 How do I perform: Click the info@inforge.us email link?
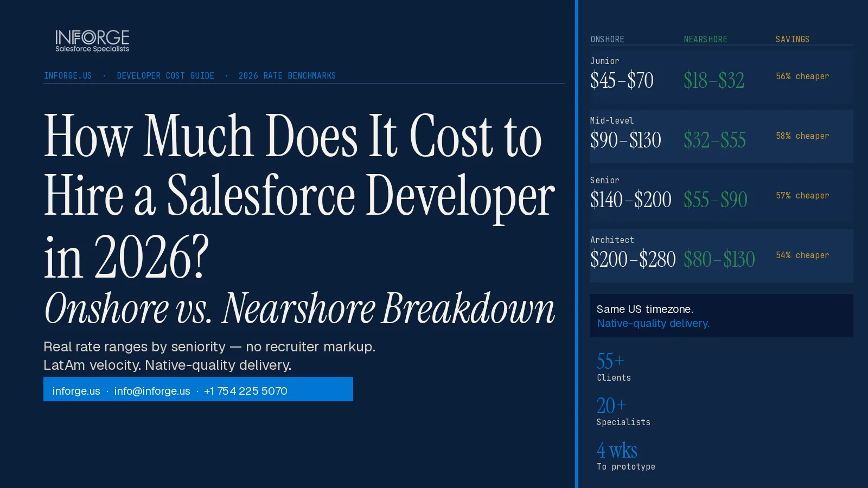click(x=152, y=391)
